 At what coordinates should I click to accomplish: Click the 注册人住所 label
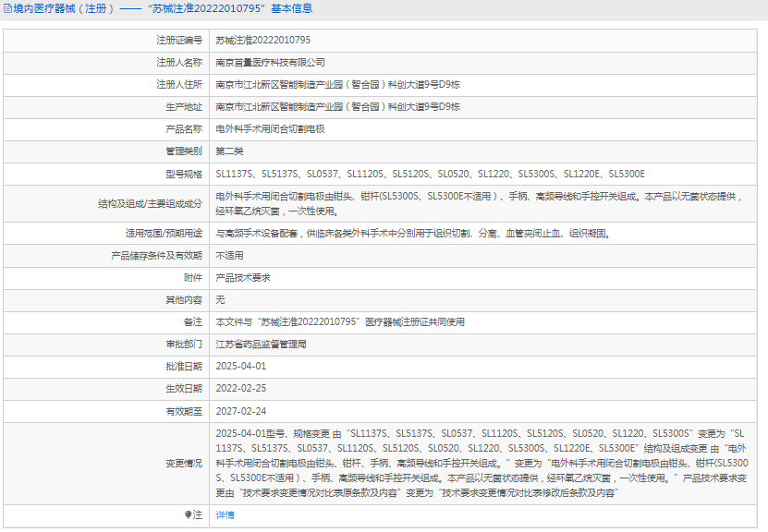179,85
